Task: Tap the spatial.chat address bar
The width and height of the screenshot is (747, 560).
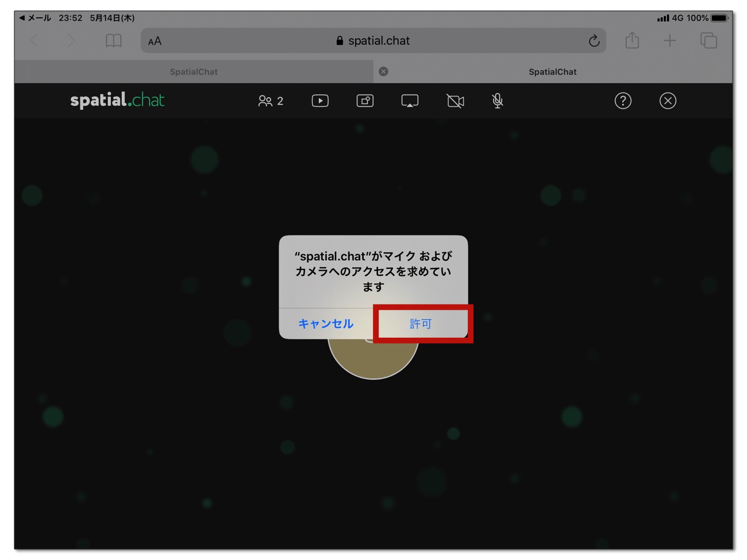Action: [373, 41]
